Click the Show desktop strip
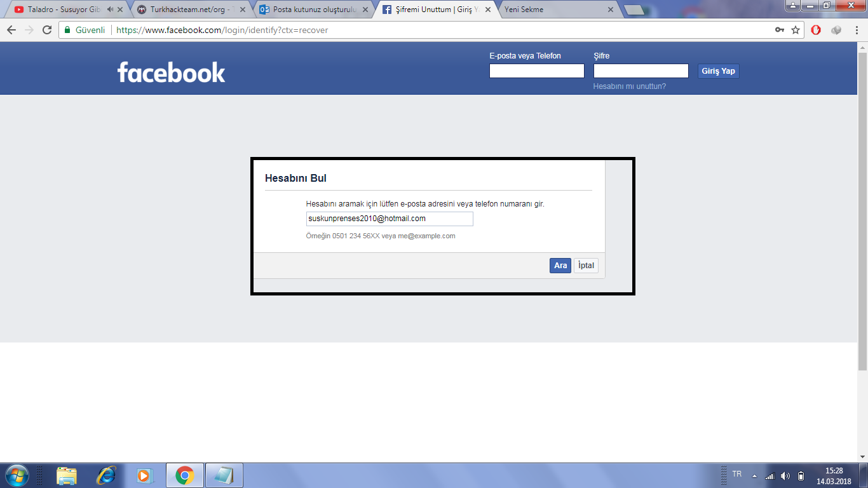The height and width of the screenshot is (488, 868). click(x=864, y=475)
